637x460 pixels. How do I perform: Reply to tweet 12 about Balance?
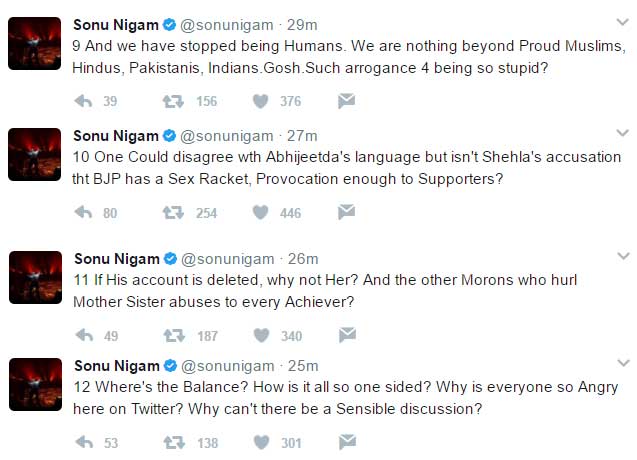pyautogui.click(x=84, y=442)
